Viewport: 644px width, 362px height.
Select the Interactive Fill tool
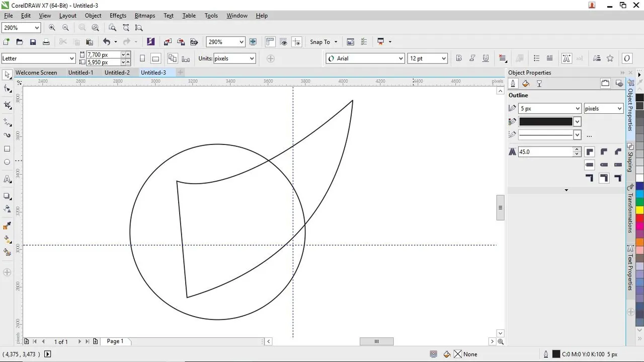coord(7,240)
